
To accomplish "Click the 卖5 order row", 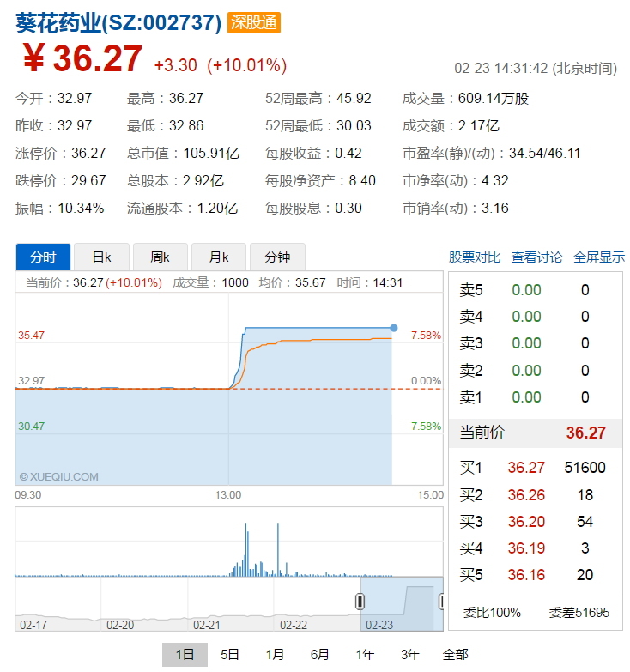I will click(536, 290).
